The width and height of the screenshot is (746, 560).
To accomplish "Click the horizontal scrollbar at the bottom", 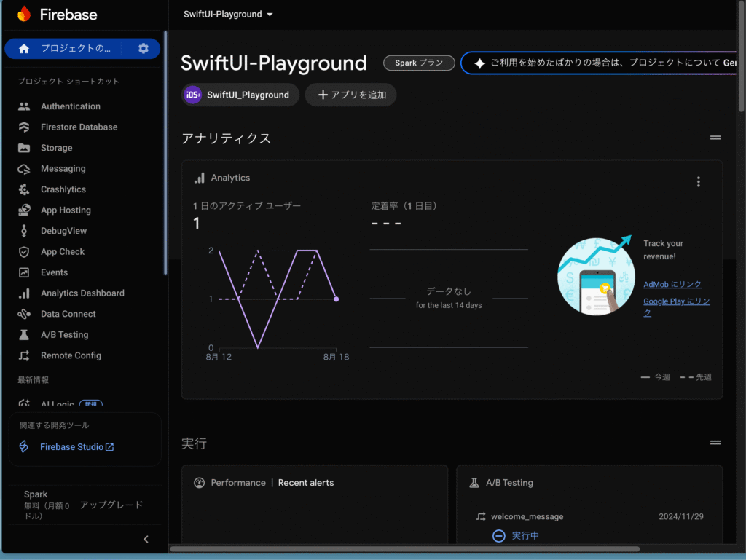I will click(x=404, y=549).
